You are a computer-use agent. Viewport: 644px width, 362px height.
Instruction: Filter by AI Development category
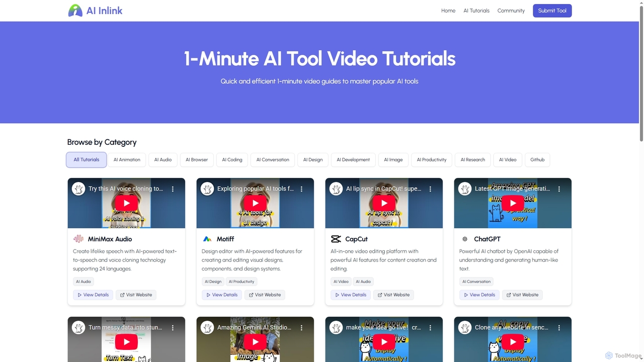tap(353, 160)
